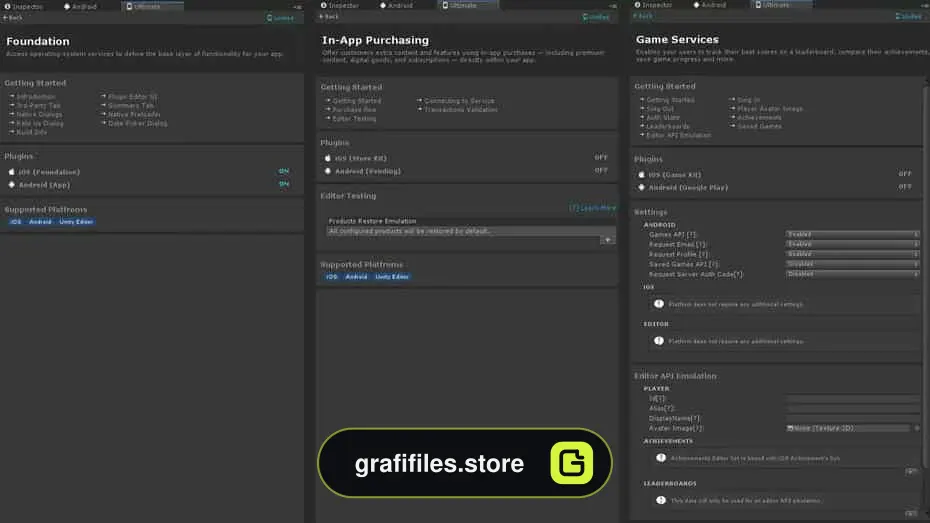Viewport: 930px width, 523px height.
Task: Open the Rate Us Dialog guide link
Action: coord(40,123)
